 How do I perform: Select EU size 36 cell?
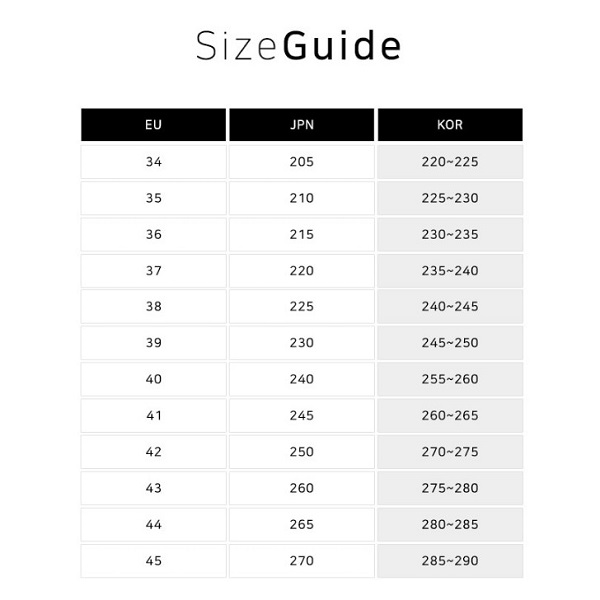point(153,234)
